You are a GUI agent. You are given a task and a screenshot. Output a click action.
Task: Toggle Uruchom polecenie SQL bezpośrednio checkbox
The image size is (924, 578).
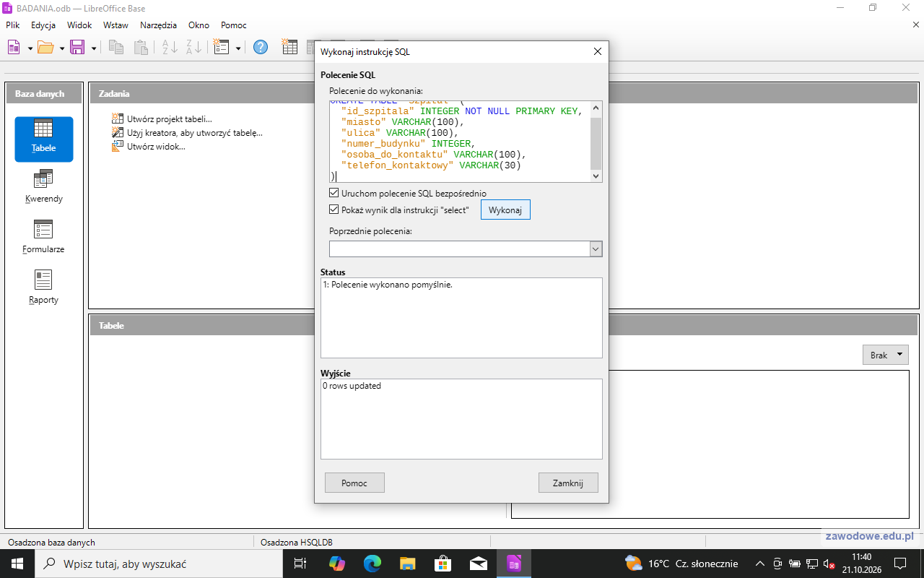click(x=334, y=193)
